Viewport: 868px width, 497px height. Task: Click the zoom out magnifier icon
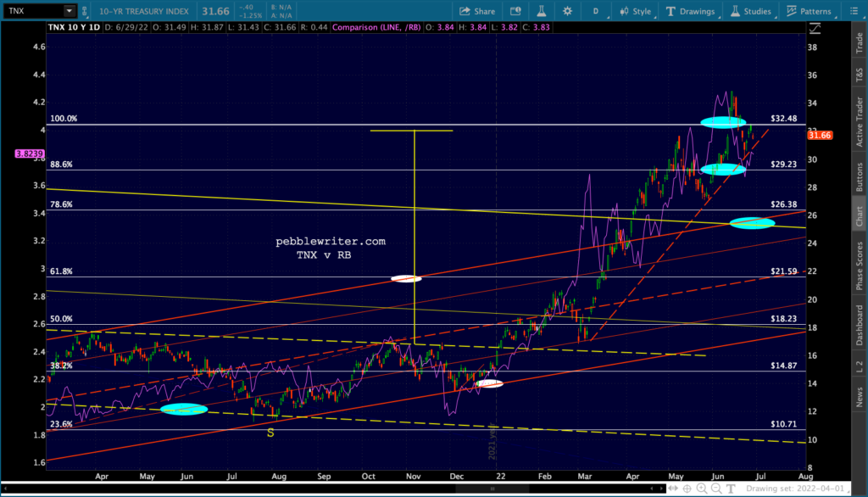point(716,489)
